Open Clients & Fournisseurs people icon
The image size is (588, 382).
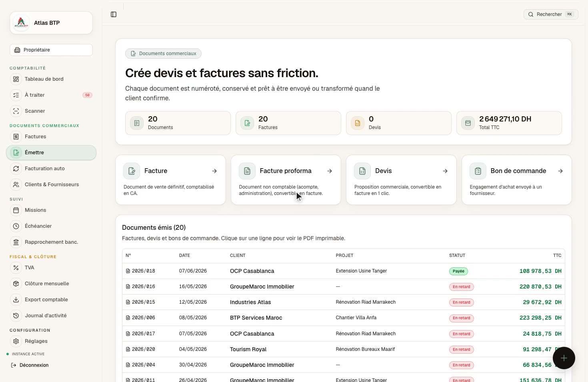point(16,185)
